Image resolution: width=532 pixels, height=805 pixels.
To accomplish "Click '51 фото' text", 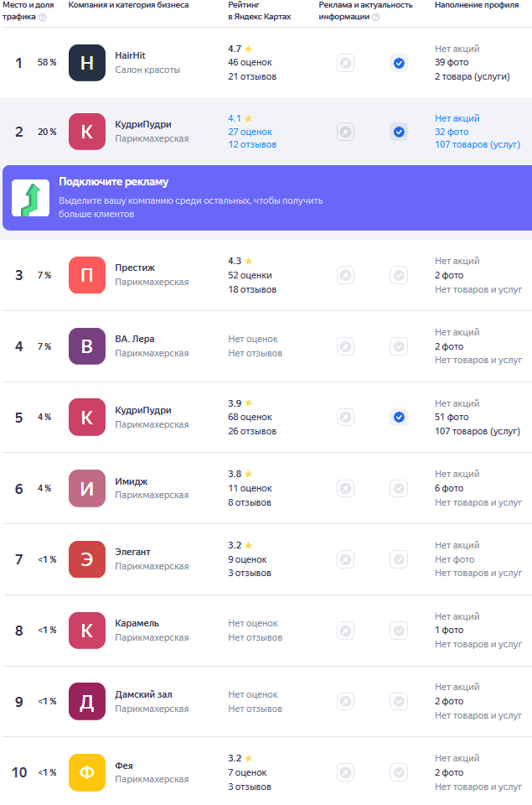I will (452, 417).
